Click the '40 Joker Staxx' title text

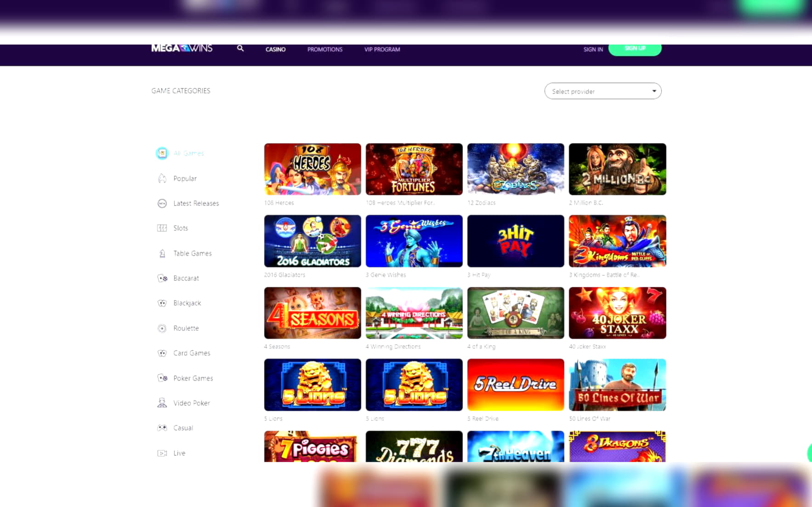(587, 347)
